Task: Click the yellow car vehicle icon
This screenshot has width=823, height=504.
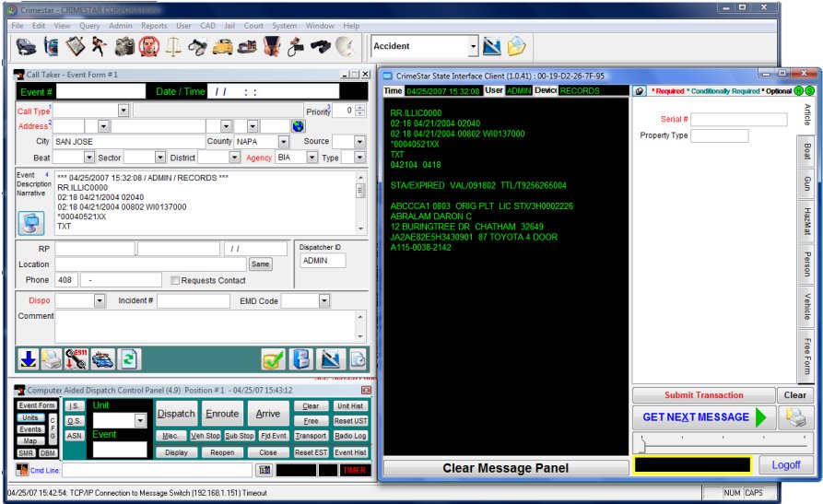Action: [x=222, y=47]
